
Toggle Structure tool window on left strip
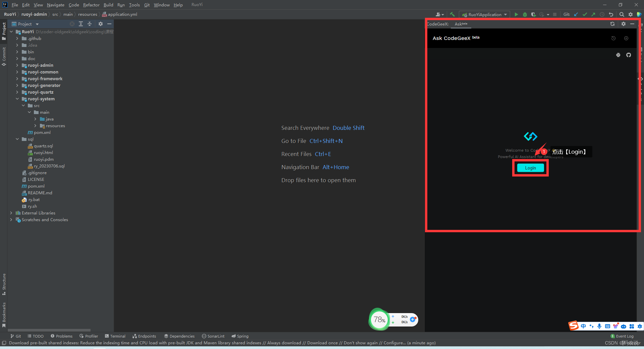click(4, 284)
